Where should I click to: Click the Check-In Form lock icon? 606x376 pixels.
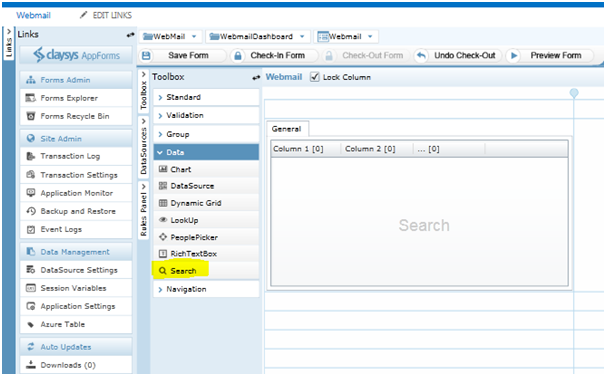238,56
